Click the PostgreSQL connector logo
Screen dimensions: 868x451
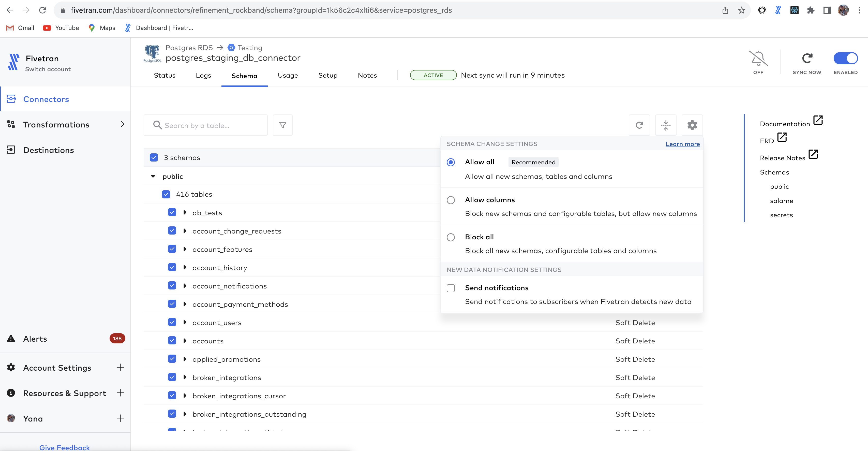152,54
